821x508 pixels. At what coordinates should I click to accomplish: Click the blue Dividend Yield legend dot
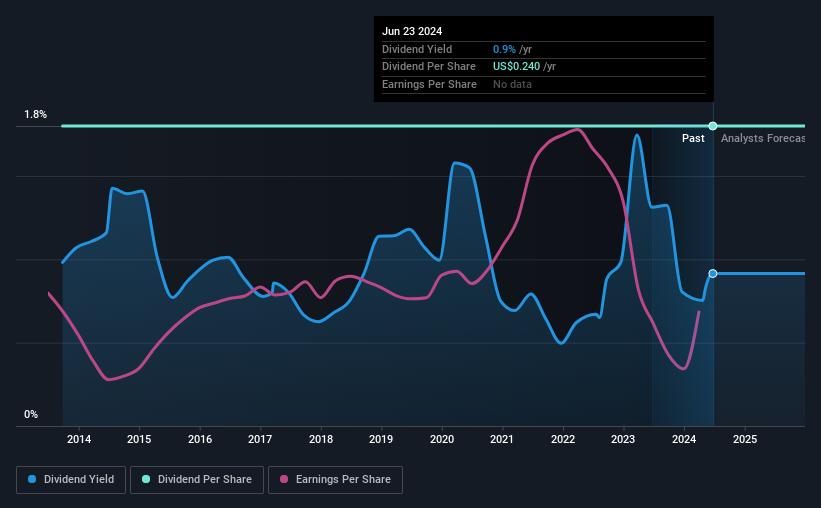[x=32, y=479]
